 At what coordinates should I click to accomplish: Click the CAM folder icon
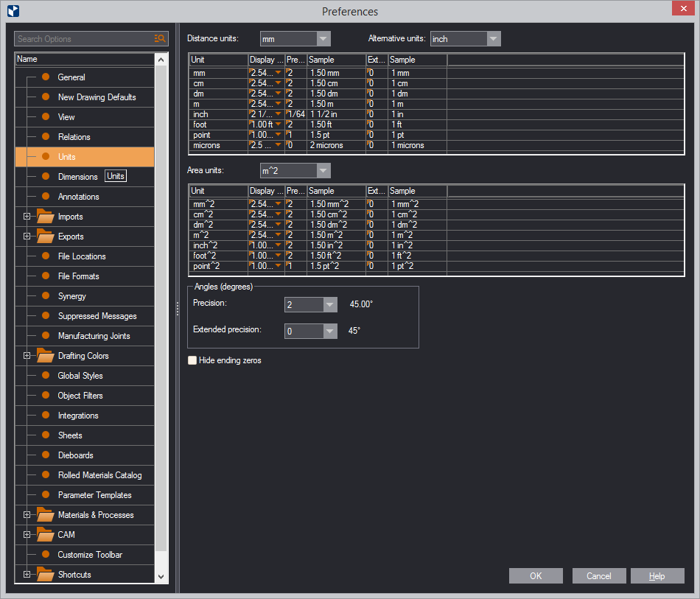click(x=45, y=535)
